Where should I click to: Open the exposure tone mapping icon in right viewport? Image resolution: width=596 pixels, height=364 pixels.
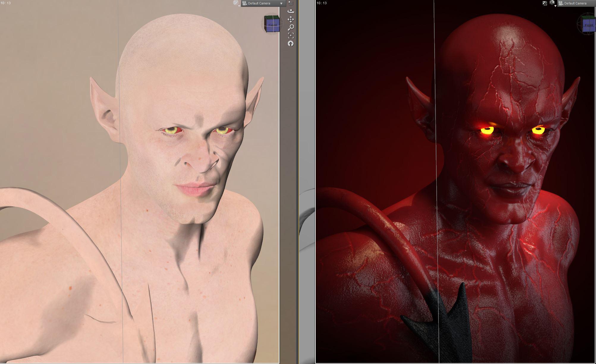pos(545,3)
